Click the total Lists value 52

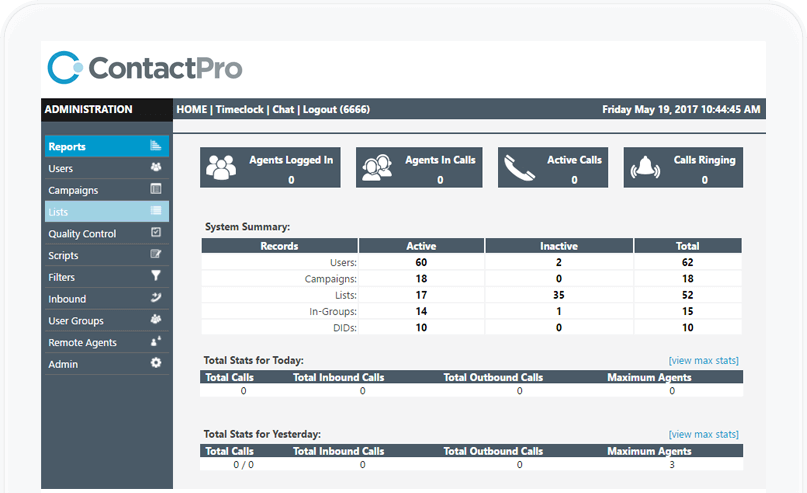coord(688,295)
